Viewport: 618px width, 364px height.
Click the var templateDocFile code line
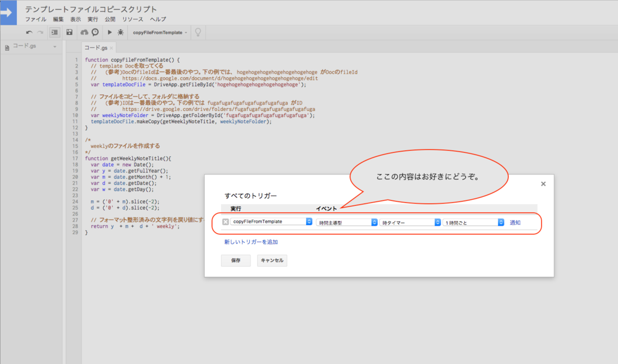[198, 85]
